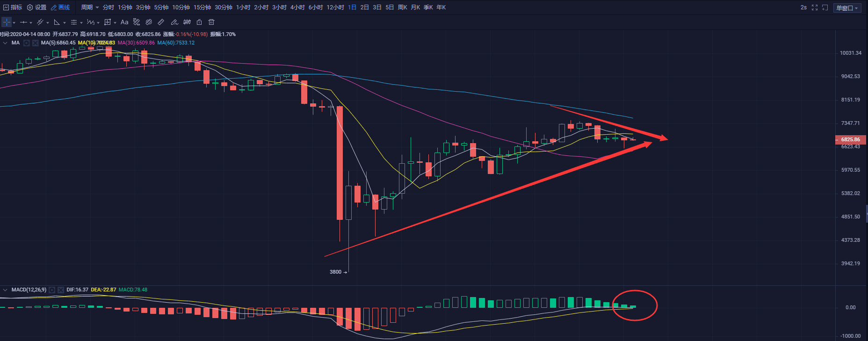Click the MA(60):7533.12 legend value
Viewport: 868px width, 341px height.
[176, 43]
